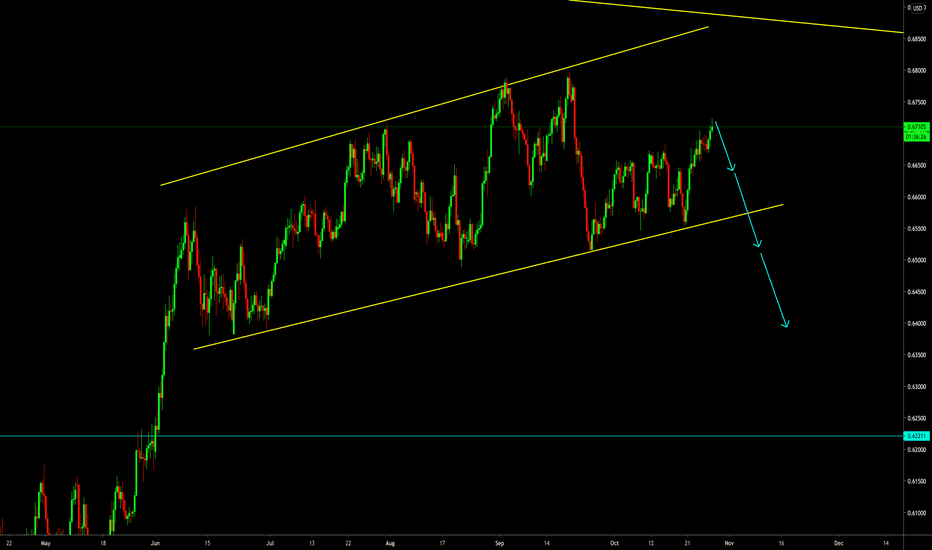Click the candle countdown timer 01:36:26
Viewport: 932px width, 550px height.
pos(916,137)
